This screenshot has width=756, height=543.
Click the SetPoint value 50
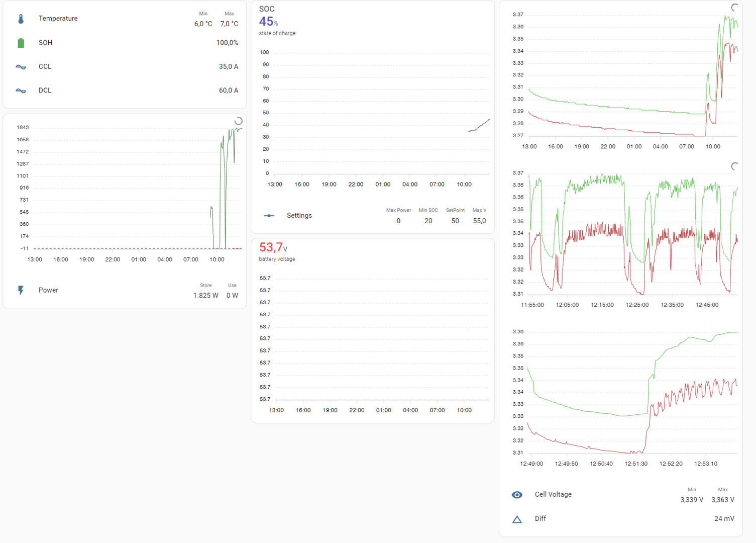[455, 221]
